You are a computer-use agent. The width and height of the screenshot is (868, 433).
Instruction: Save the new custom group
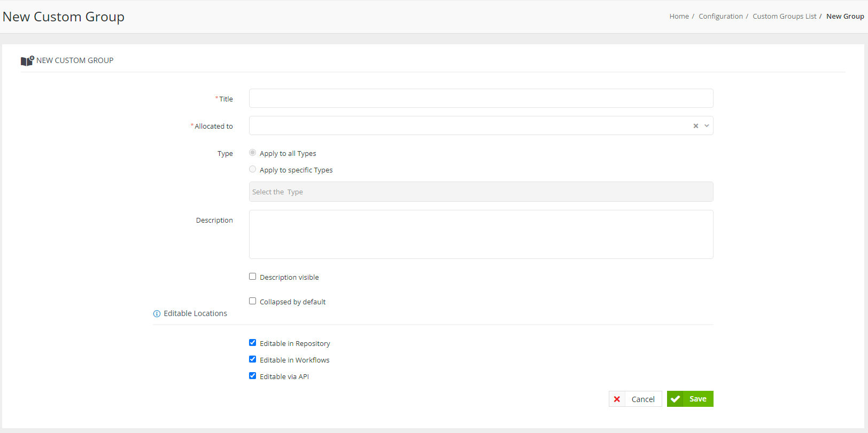point(690,399)
